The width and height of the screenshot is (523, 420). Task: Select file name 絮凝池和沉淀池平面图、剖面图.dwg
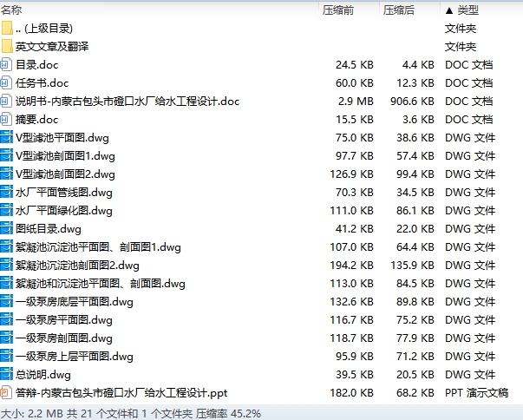point(100,283)
